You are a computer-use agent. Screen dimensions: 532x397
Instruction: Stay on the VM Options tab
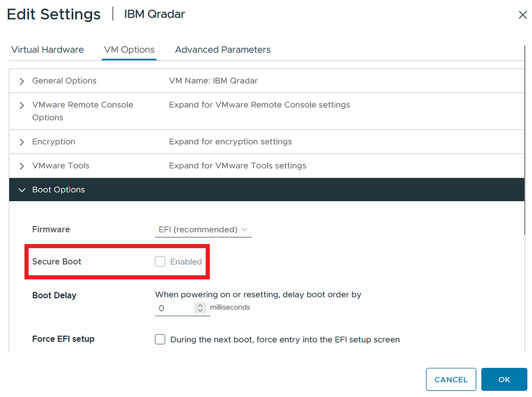click(x=129, y=50)
